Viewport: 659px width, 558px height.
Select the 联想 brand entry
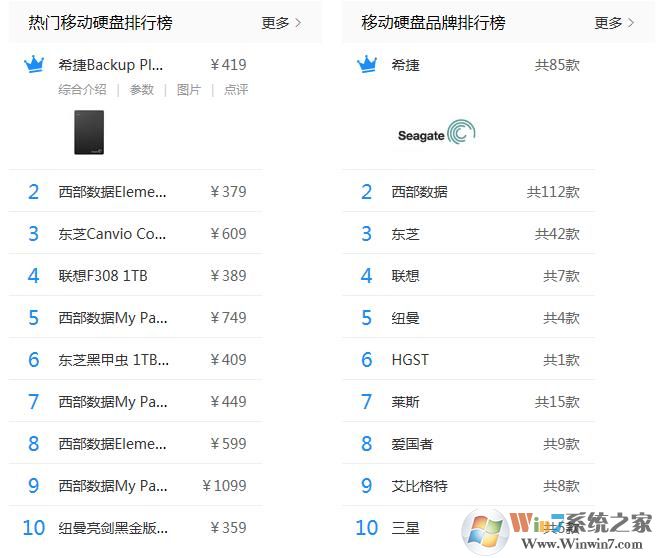coord(406,276)
